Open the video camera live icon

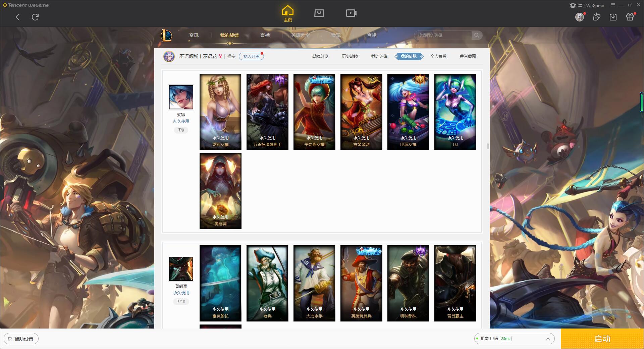click(x=351, y=13)
